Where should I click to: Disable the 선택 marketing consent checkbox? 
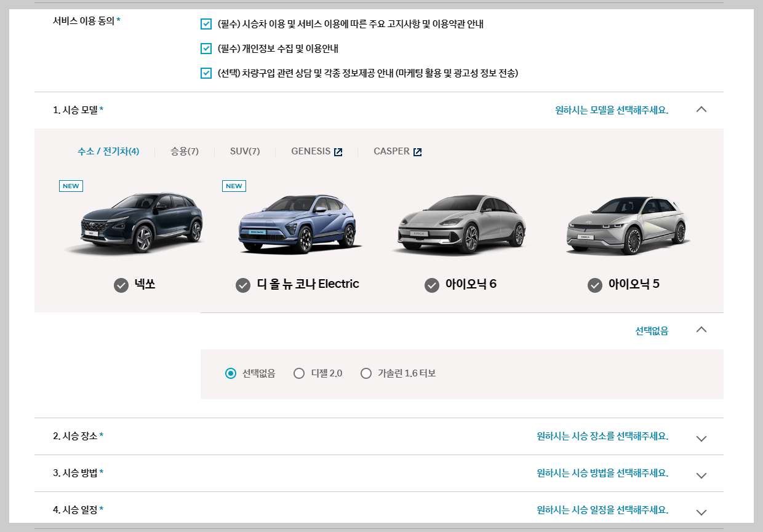pyautogui.click(x=206, y=74)
